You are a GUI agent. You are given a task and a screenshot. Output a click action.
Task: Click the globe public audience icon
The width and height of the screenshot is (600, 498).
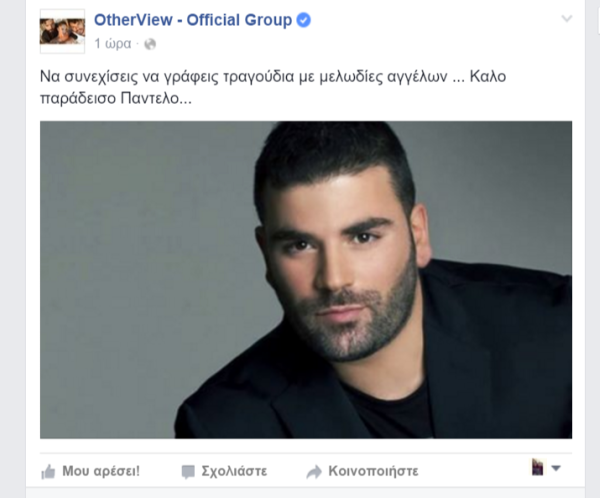point(150,44)
